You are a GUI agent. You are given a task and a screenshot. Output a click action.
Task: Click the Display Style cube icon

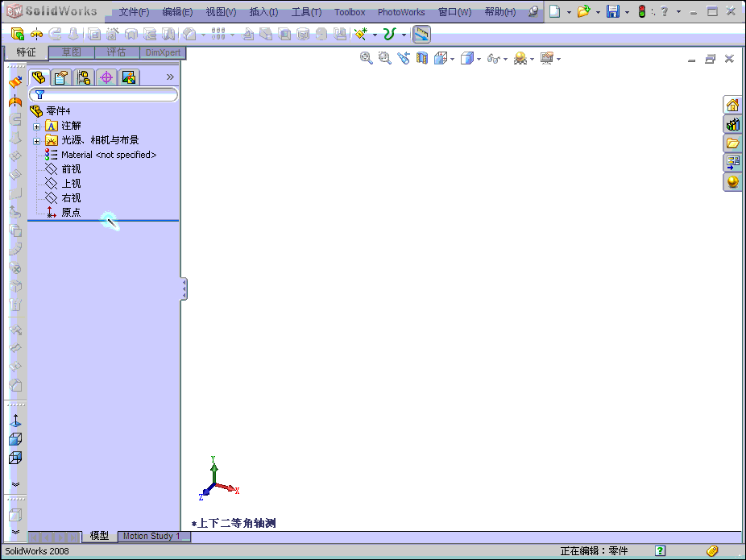click(x=467, y=59)
